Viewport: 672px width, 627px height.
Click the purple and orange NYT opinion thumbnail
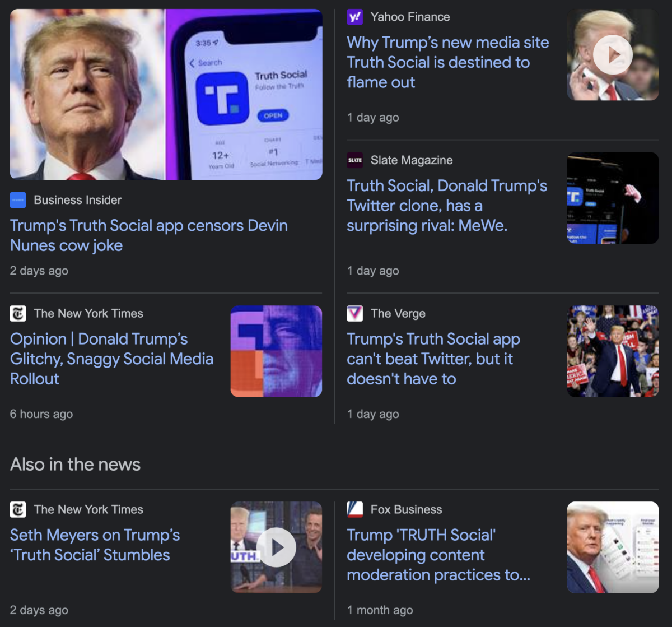tap(277, 351)
